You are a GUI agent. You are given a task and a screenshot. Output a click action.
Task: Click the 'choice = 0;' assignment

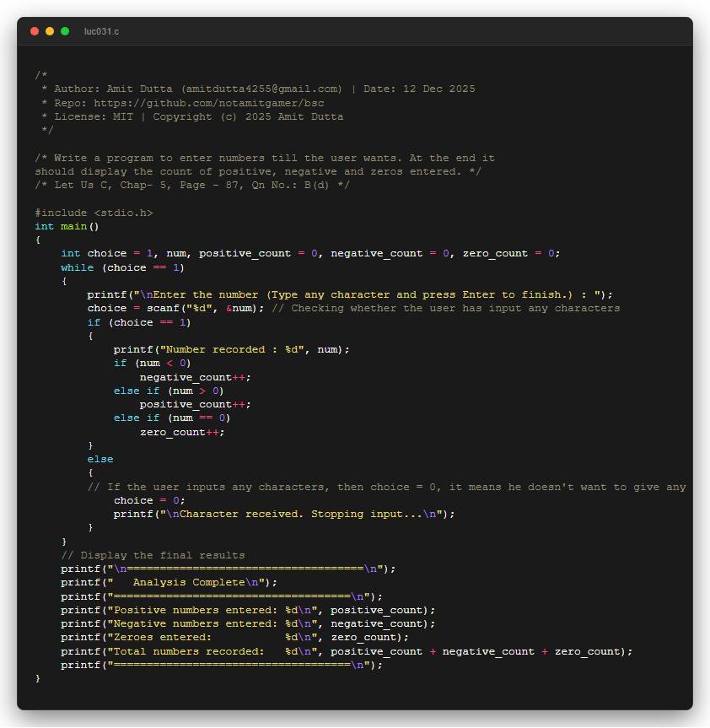(149, 500)
